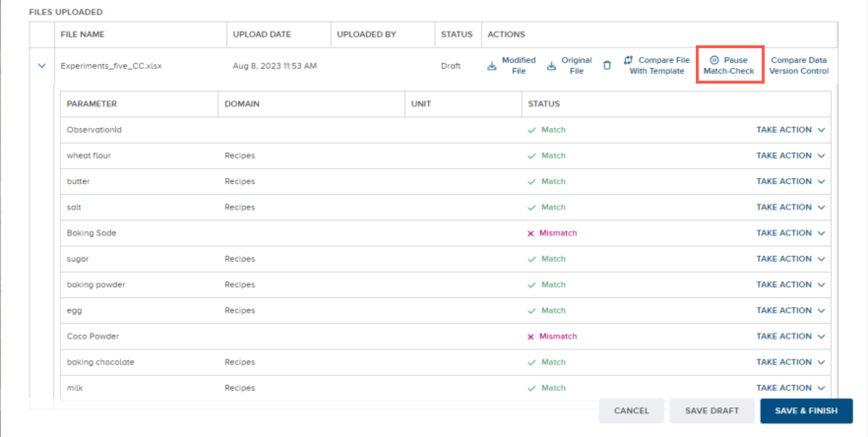The image size is (868, 437).
Task: Click Match status for wheat flour
Action: (547, 156)
